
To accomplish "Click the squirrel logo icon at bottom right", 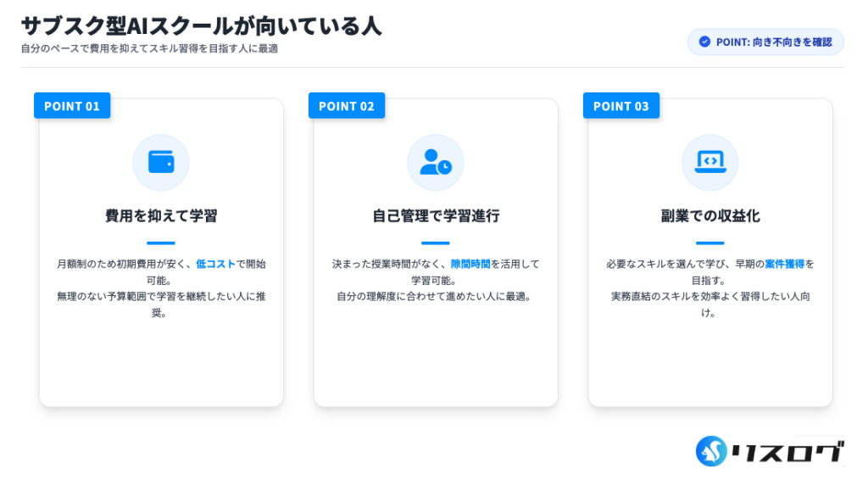I will [711, 451].
